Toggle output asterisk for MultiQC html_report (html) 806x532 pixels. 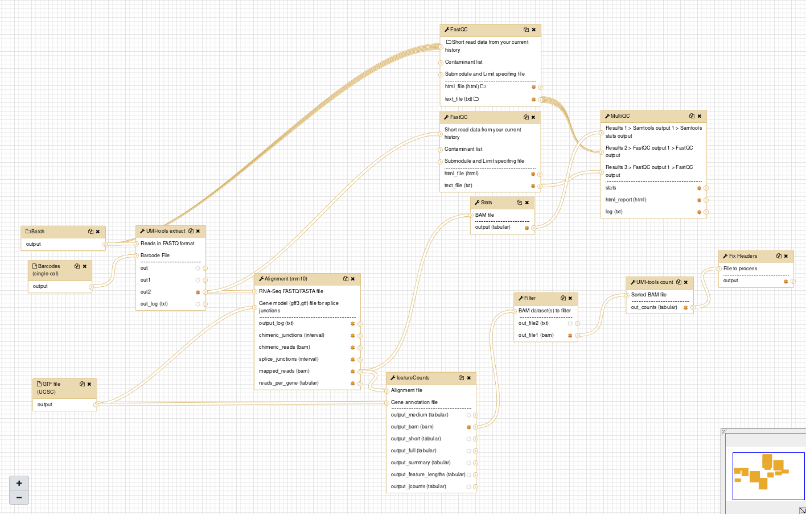tap(700, 200)
